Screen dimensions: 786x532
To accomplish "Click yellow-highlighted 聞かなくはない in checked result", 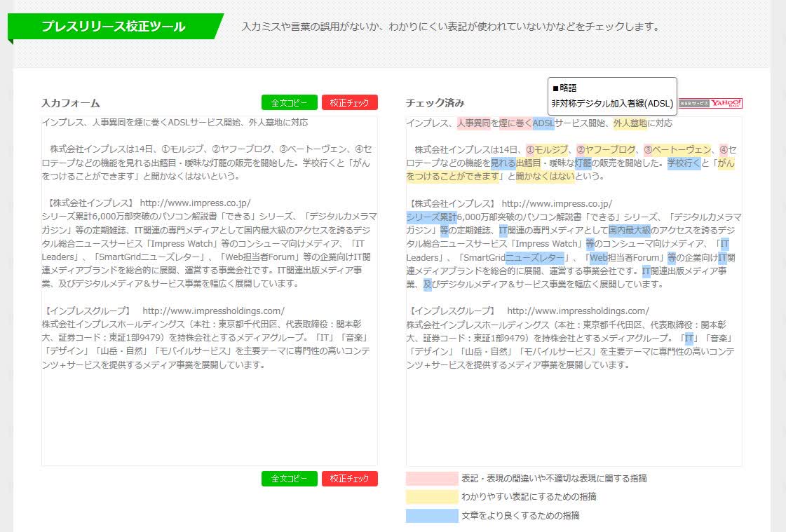I will click(x=546, y=177).
